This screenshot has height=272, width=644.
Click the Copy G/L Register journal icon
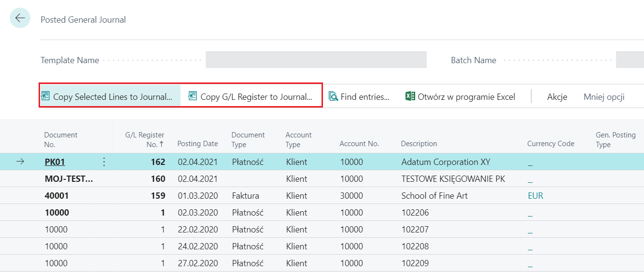[x=193, y=96]
